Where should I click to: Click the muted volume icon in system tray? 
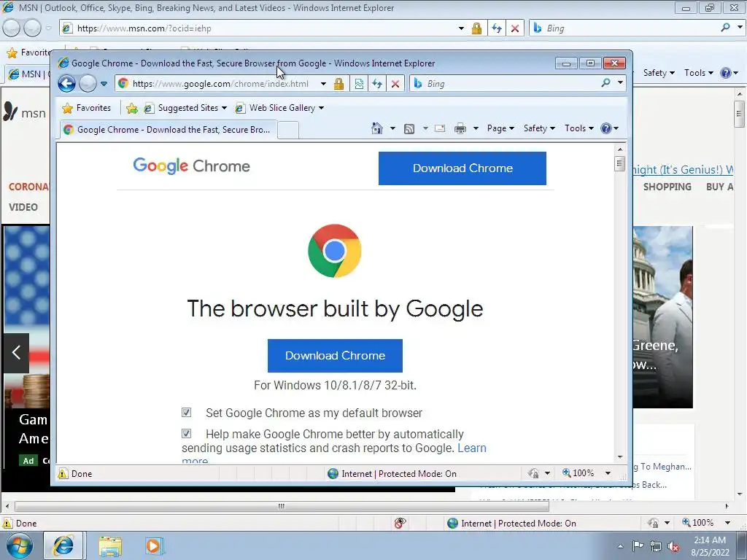673,546
